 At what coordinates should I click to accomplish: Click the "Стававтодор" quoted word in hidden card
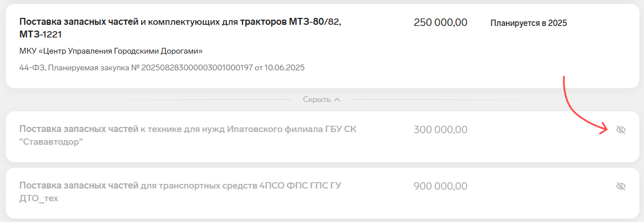tap(51, 142)
